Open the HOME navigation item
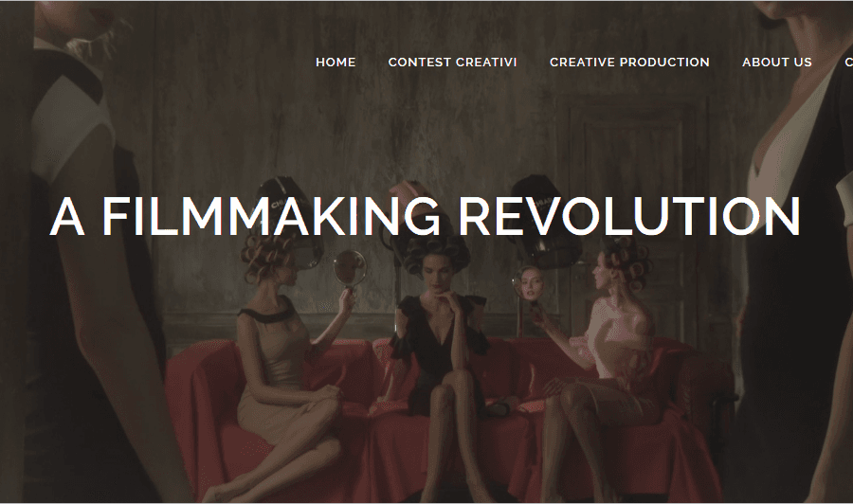Screen dimensions: 853x504 coord(336,62)
